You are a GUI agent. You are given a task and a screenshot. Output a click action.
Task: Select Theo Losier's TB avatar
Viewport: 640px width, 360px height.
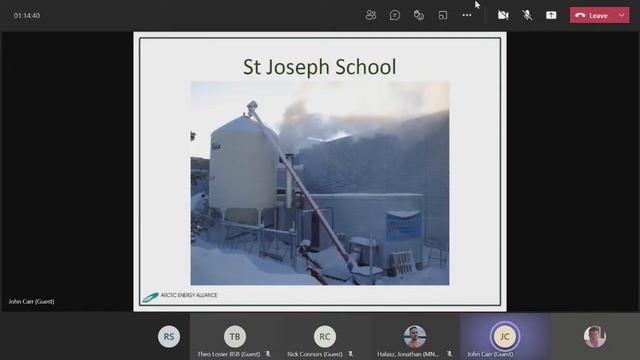coord(235,337)
